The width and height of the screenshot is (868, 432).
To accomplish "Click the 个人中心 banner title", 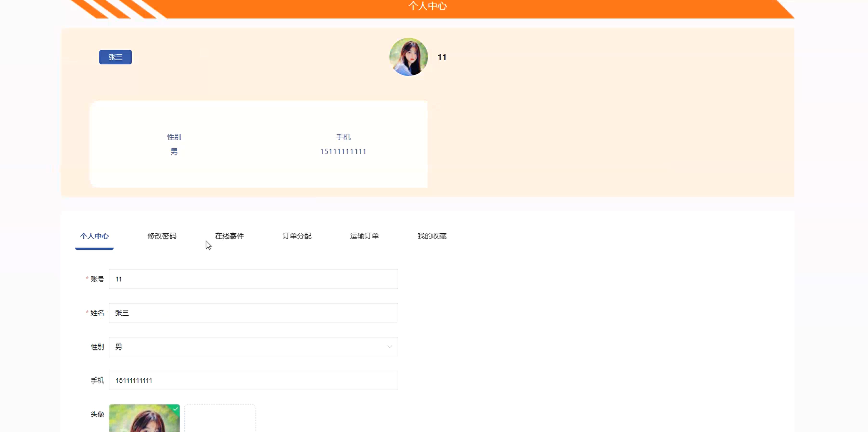I will pos(427,6).
